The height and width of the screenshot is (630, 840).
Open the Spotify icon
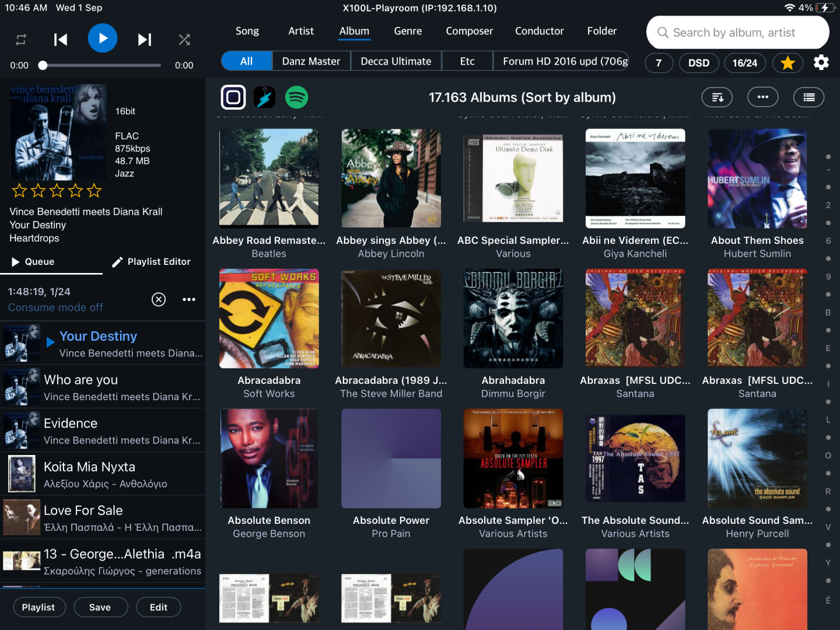296,97
